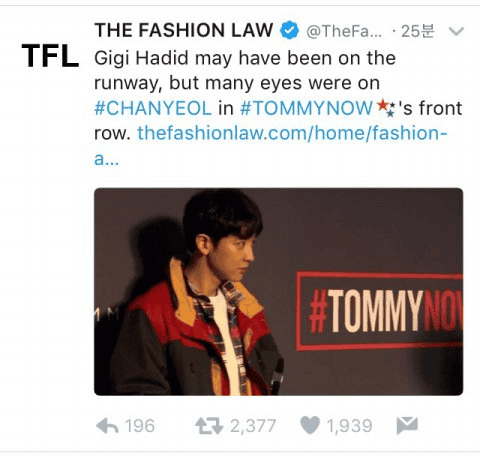Viewport: 480px width, 462px height.
Task: Open tweet options chevron menu
Action: pos(456,31)
